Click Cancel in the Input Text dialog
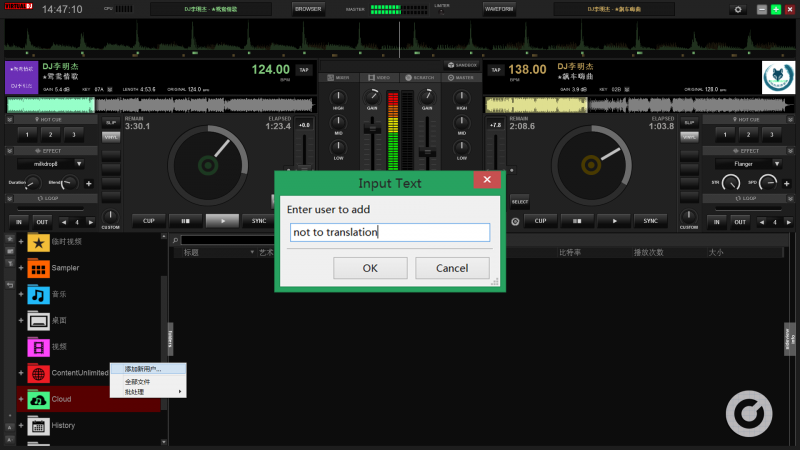The height and width of the screenshot is (450, 800). tap(452, 268)
